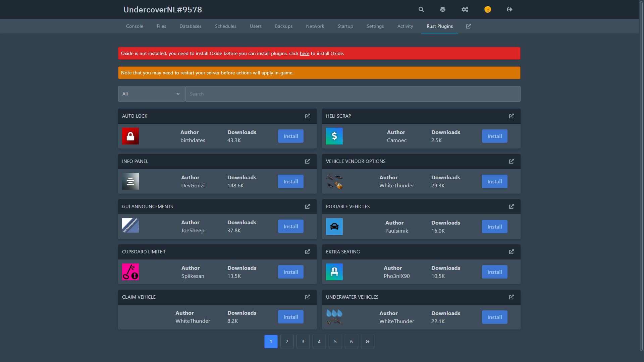Open the Schedules tab
This screenshot has width=644, height=362.
tap(226, 26)
